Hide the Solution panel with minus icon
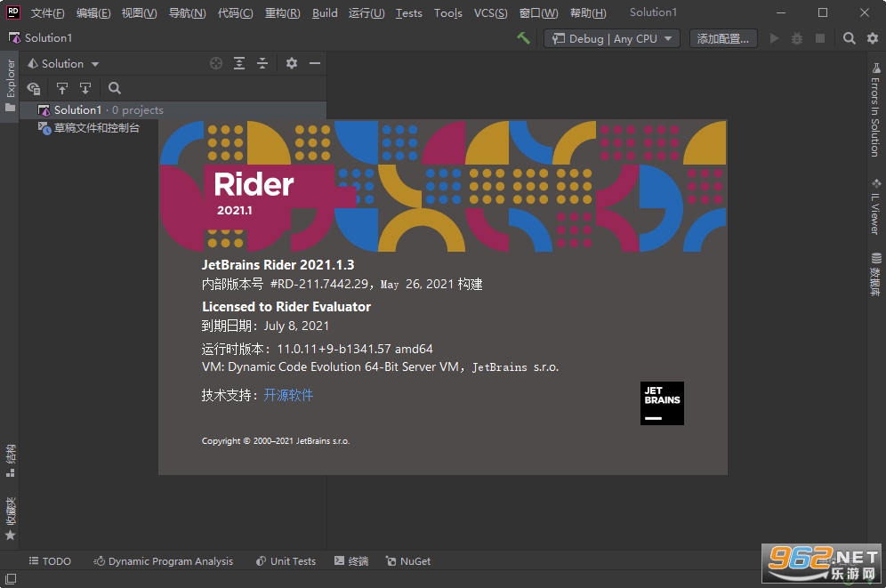Image resolution: width=886 pixels, height=588 pixels. click(315, 63)
